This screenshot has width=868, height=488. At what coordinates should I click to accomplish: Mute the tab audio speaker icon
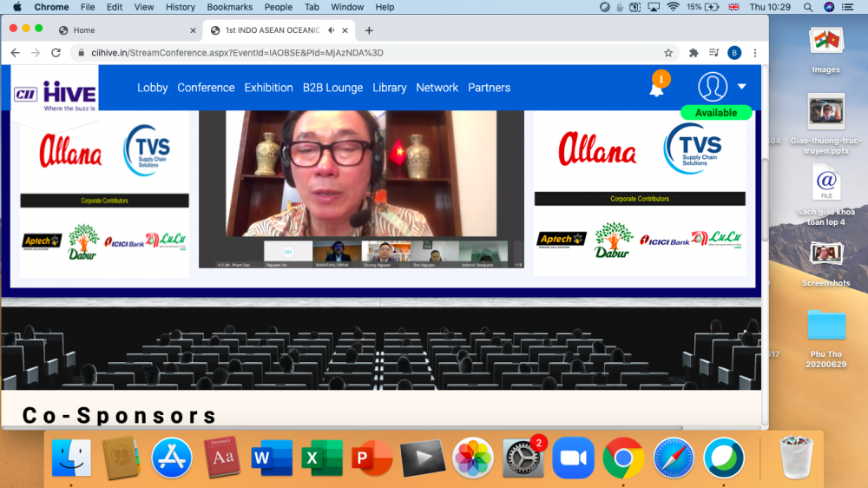point(332,30)
